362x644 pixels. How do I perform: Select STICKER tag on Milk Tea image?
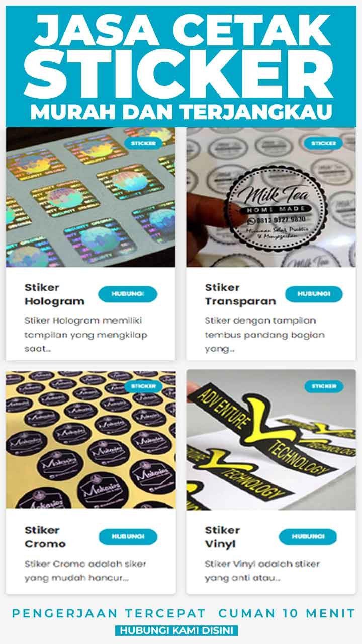tap(323, 143)
